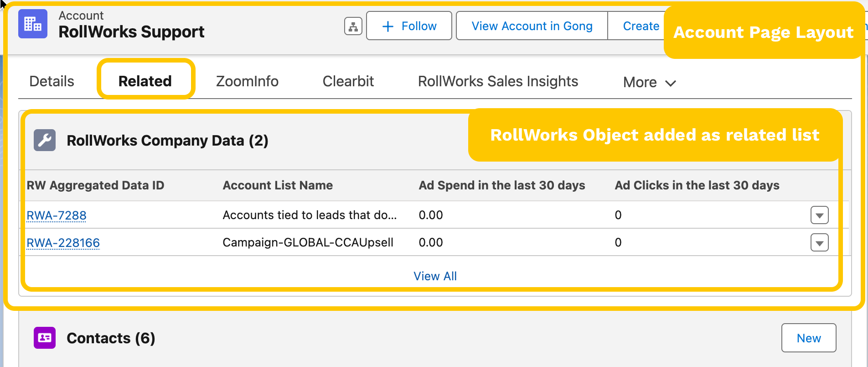Open the RWA-7288 record link

click(57, 215)
